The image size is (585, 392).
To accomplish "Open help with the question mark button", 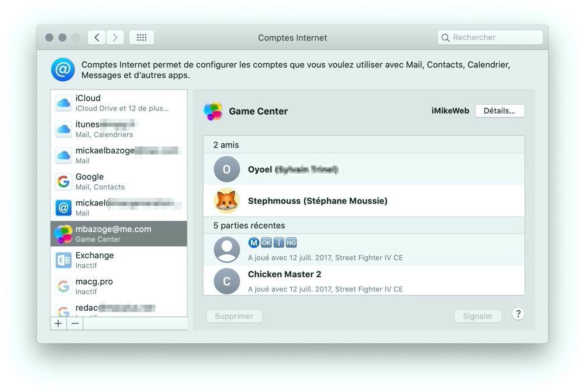I will [518, 314].
